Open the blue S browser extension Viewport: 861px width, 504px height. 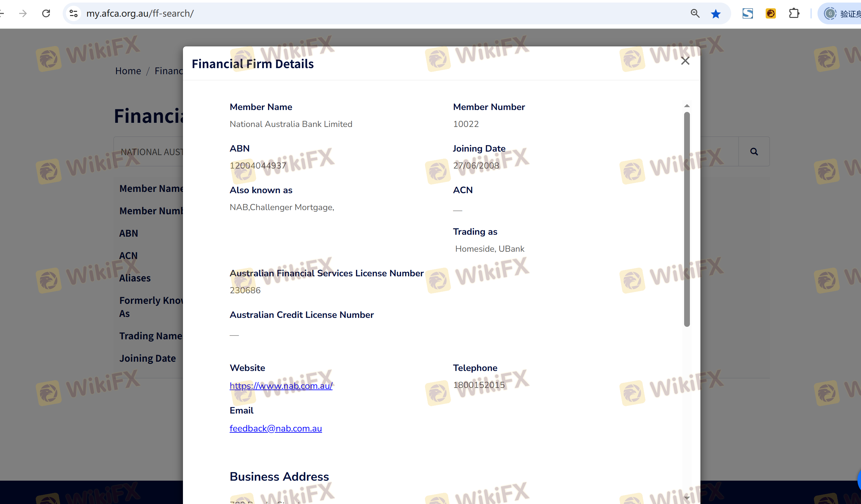click(747, 14)
